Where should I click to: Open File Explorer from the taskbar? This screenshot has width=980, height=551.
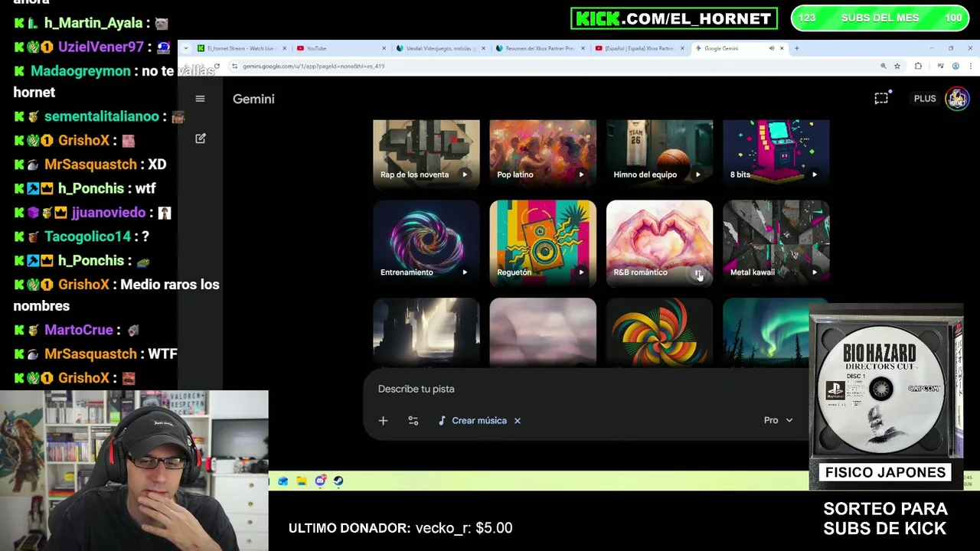point(302,481)
